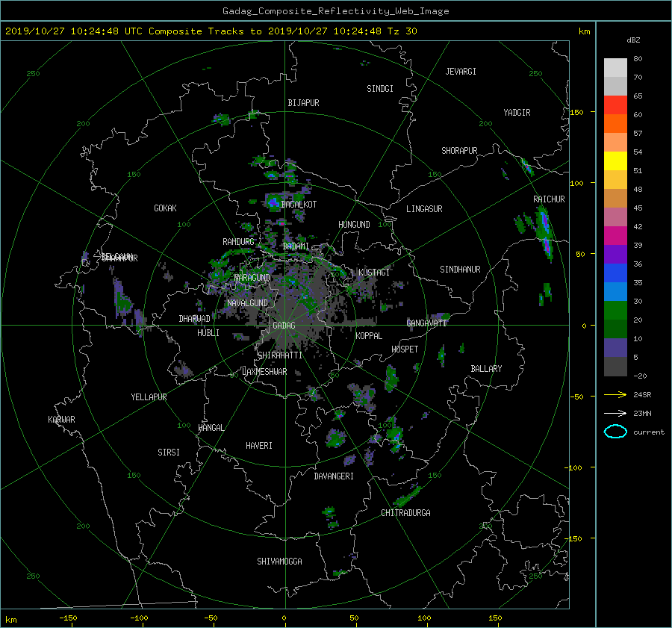
Task: Click the GANGAVATI label
Action: point(426,323)
